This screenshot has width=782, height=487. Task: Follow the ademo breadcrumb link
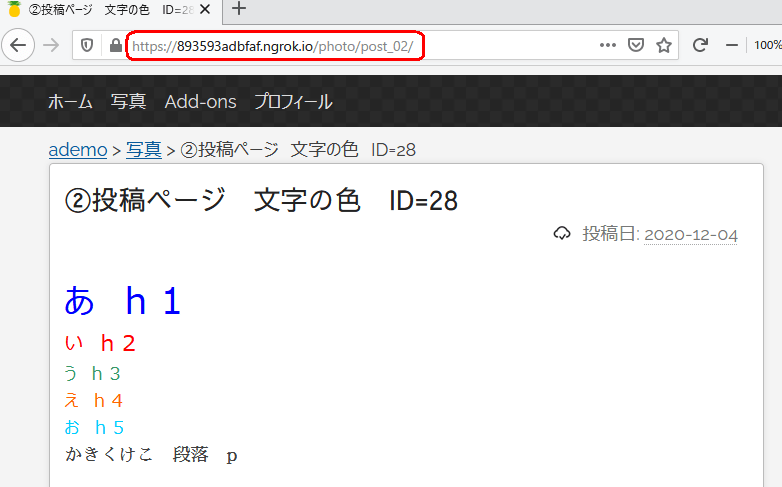click(x=78, y=150)
